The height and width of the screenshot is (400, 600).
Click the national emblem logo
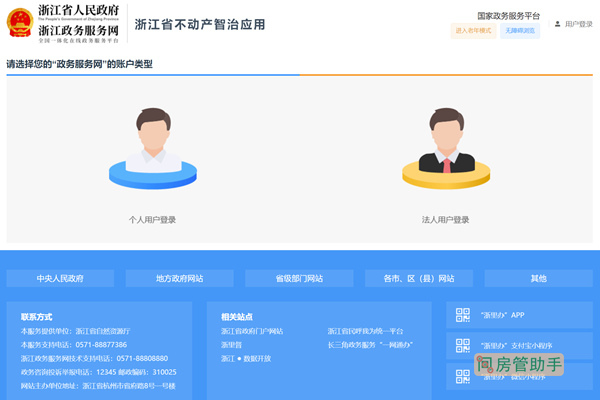pos(20,23)
